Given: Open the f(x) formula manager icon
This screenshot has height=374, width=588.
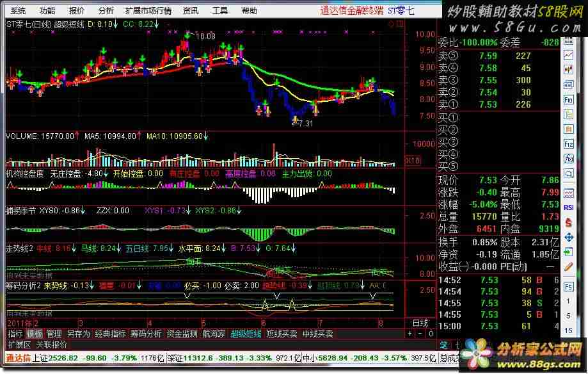Looking at the screenshot, I should (569, 159).
